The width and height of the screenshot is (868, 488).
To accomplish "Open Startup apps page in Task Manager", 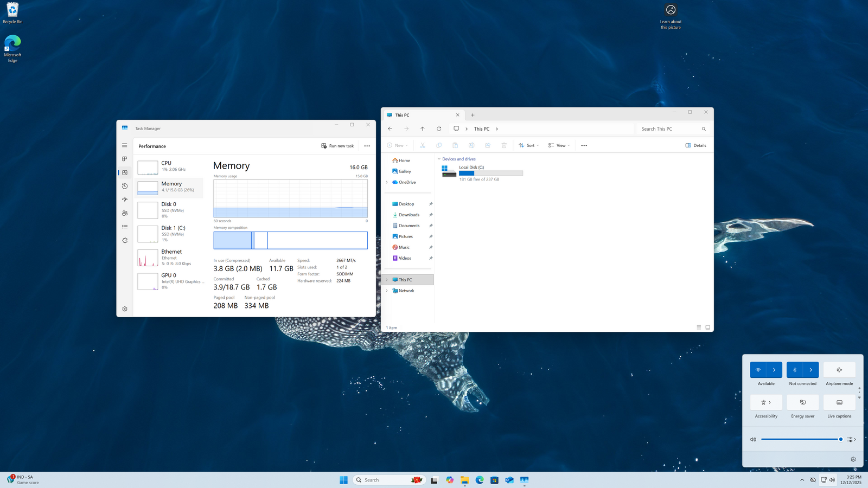I will (125, 200).
